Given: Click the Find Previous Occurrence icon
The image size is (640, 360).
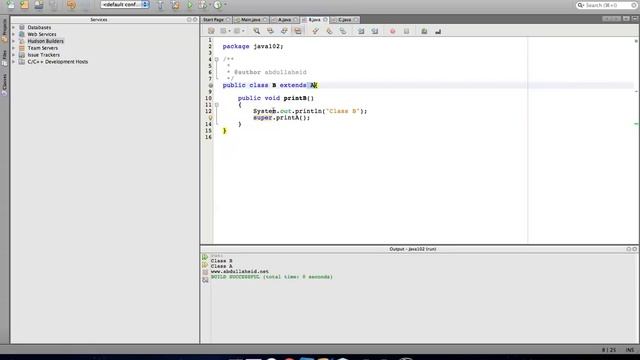Looking at the screenshot, I should click(x=270, y=31).
